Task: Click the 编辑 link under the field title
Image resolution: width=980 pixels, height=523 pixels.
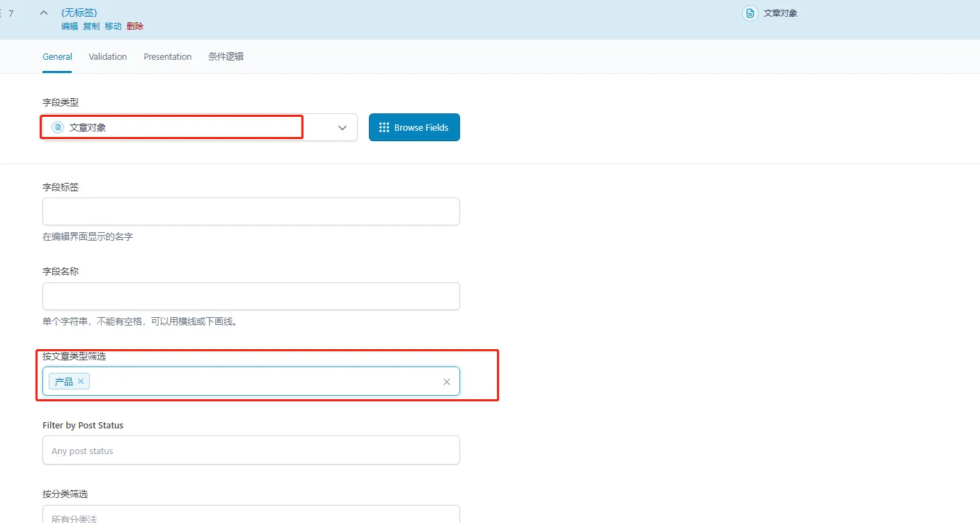Action: (x=70, y=26)
